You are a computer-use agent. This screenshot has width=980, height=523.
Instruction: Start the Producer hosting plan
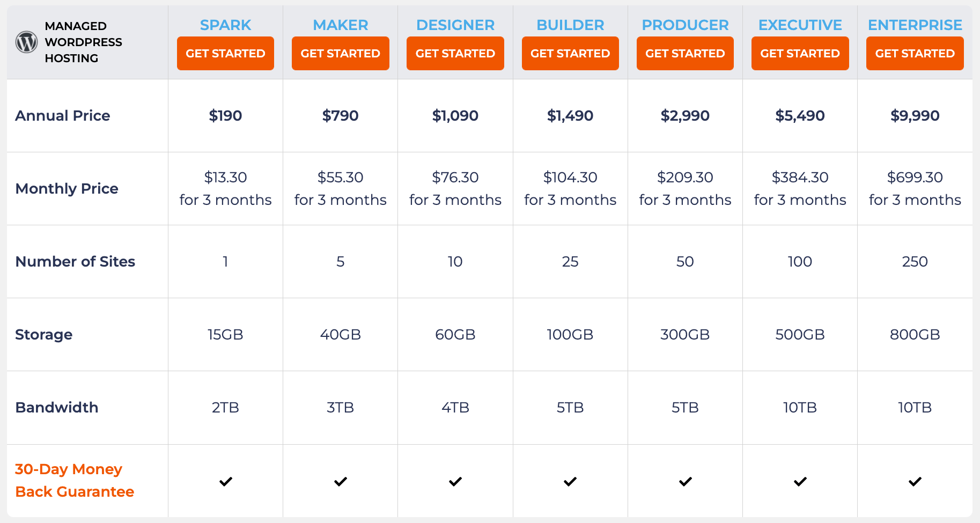[685, 54]
